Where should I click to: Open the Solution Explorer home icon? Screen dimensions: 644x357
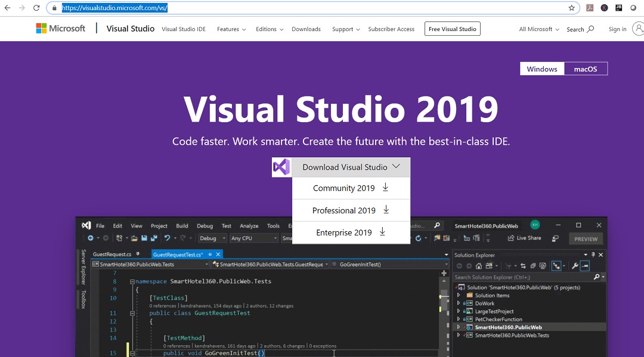click(x=479, y=267)
